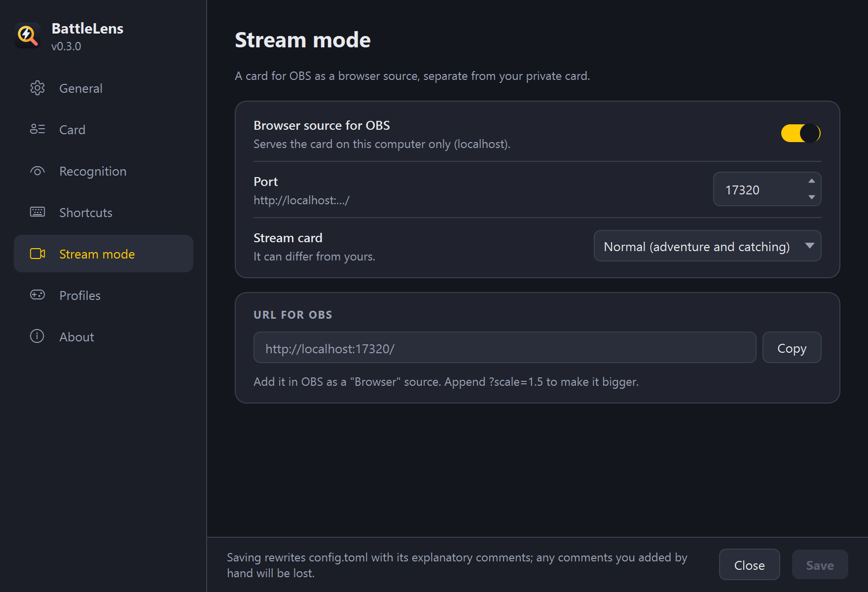Close the settings window
This screenshot has width=868, height=592.
pos(750,564)
